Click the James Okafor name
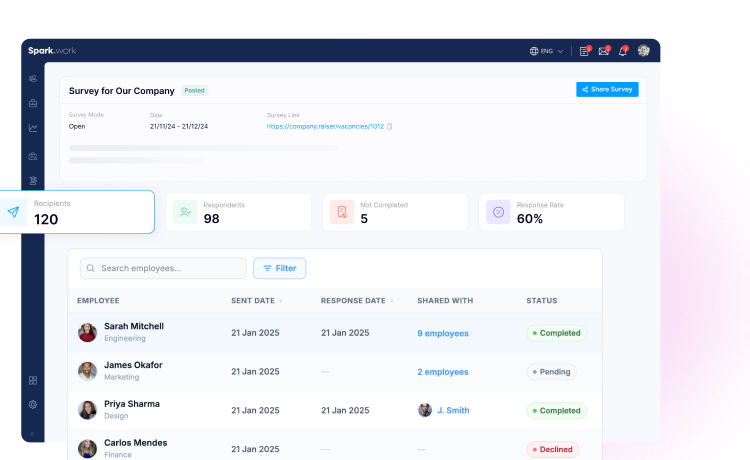This screenshot has width=750, height=460. (133, 365)
